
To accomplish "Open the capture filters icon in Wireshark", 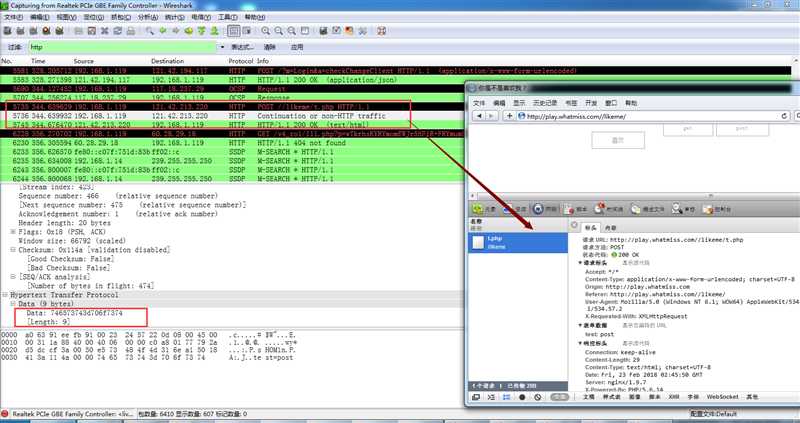I will (323, 31).
